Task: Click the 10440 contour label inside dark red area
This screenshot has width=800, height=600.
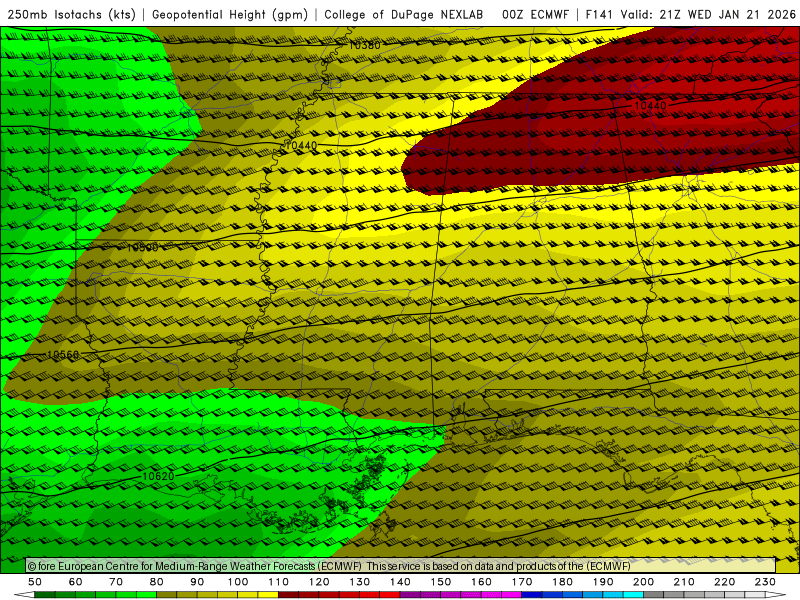Action: pos(650,106)
